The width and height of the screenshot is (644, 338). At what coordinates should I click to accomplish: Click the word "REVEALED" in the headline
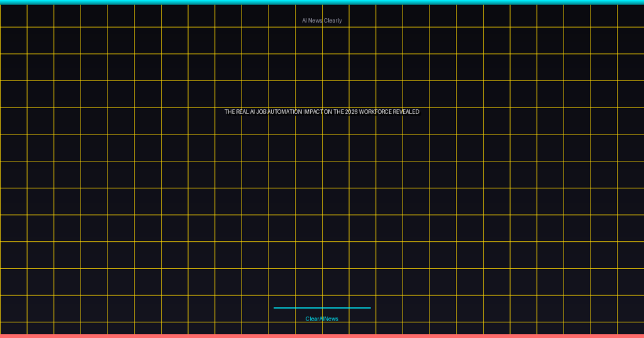406,112
